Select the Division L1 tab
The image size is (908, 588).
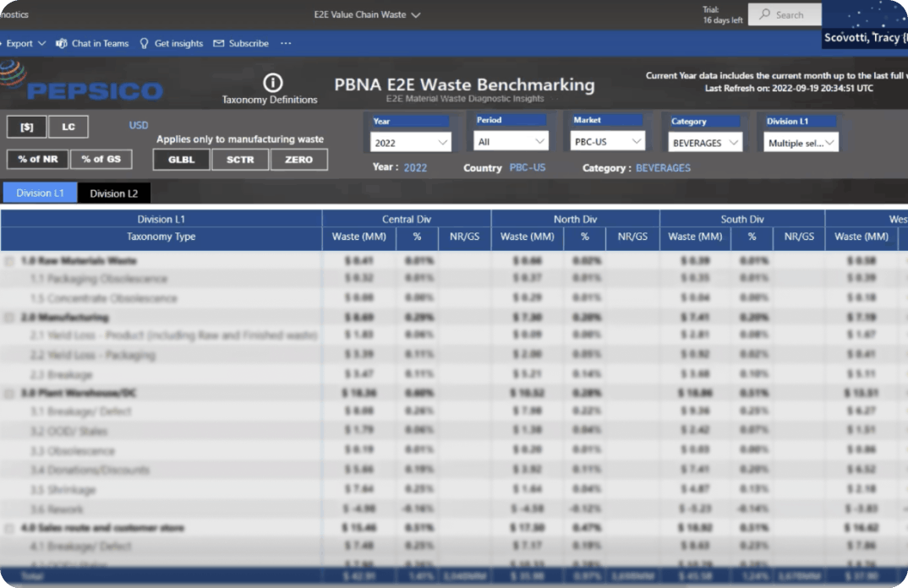tap(39, 192)
